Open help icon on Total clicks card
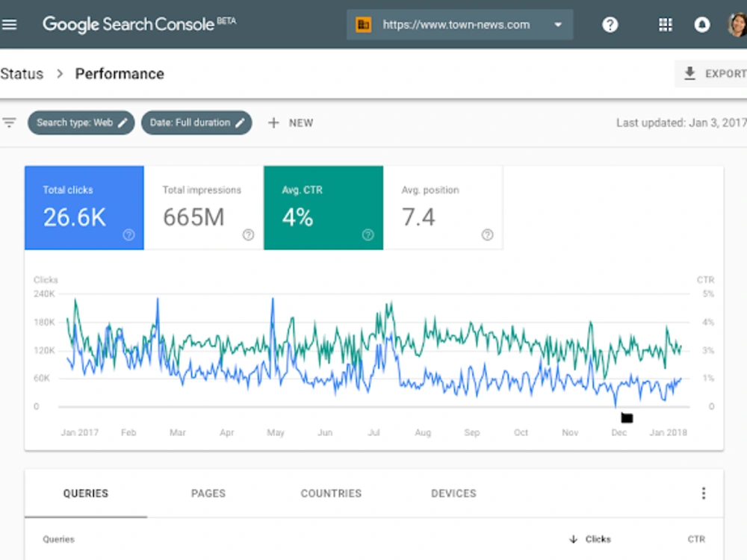The height and width of the screenshot is (560, 747). coord(128,234)
